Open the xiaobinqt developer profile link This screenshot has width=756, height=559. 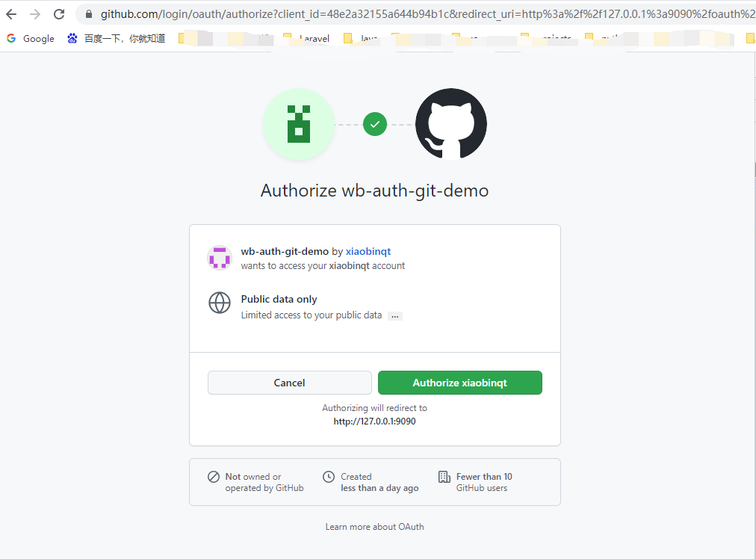click(368, 251)
